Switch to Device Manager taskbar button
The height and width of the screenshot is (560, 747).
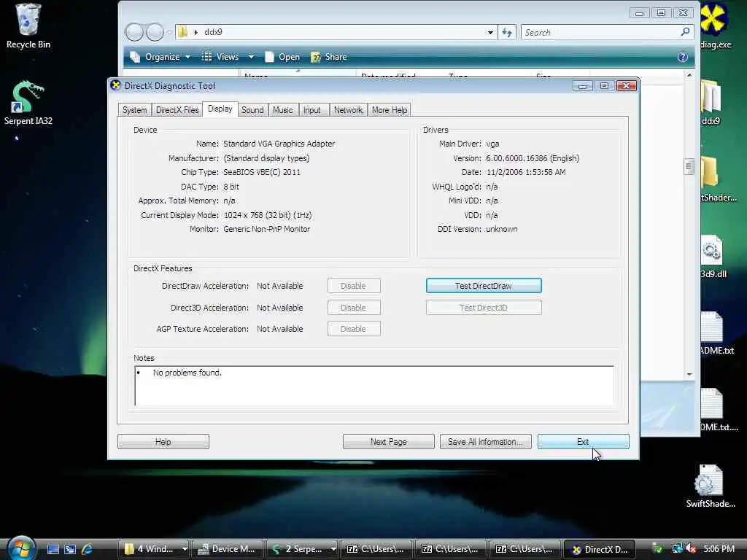coord(229,549)
